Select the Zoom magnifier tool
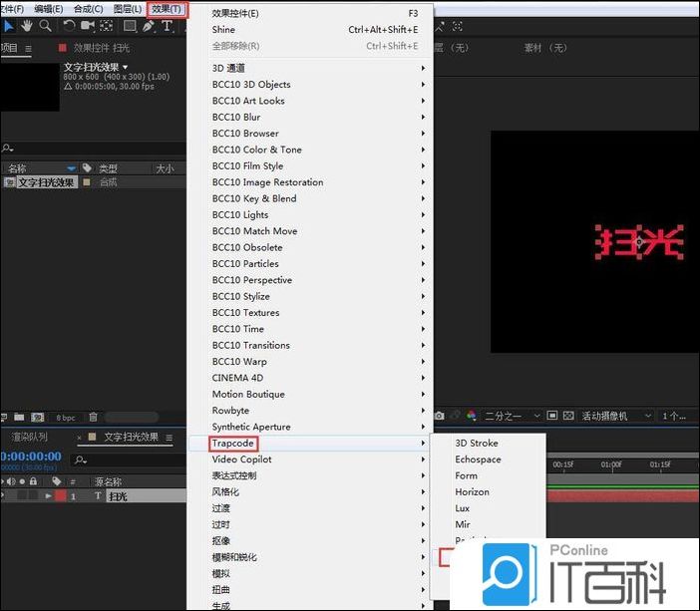This screenshot has width=700, height=611. point(45,26)
